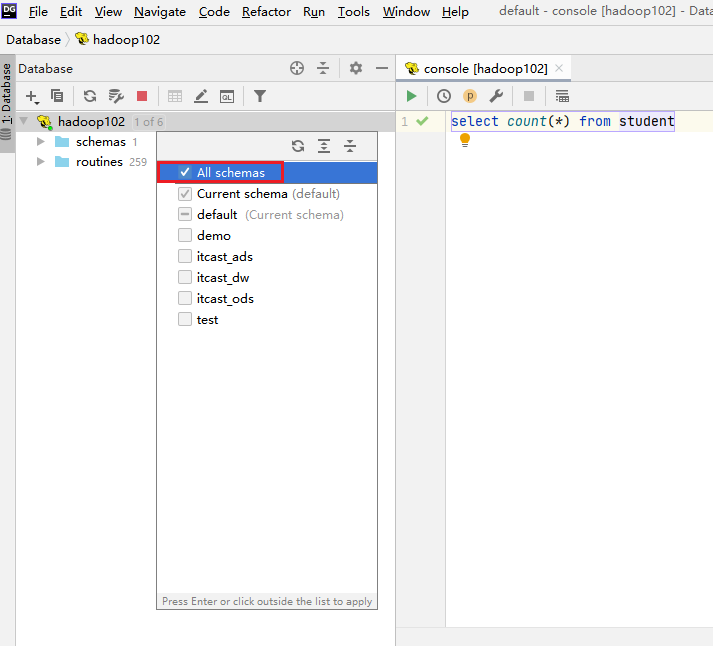The width and height of the screenshot is (713, 646).
Task: Open table editor icon in Database toolbar
Action: tap(175, 96)
